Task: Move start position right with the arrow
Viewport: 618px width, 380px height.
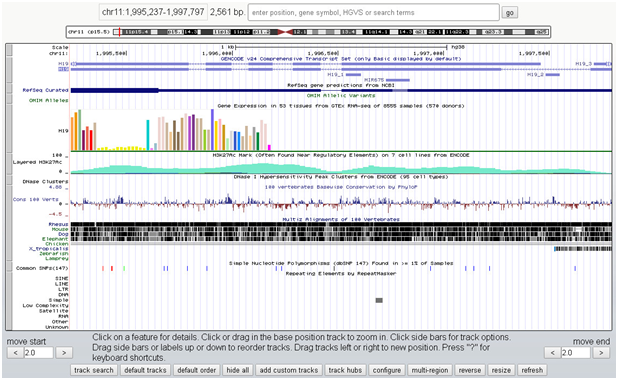Action: 64,353
